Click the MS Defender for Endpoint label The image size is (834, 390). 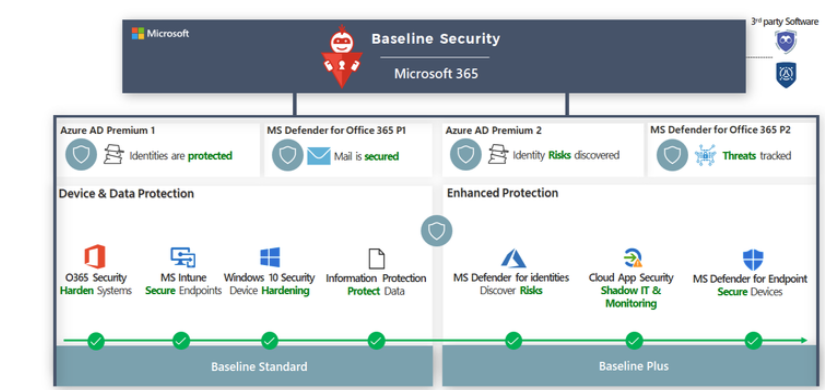click(750, 279)
